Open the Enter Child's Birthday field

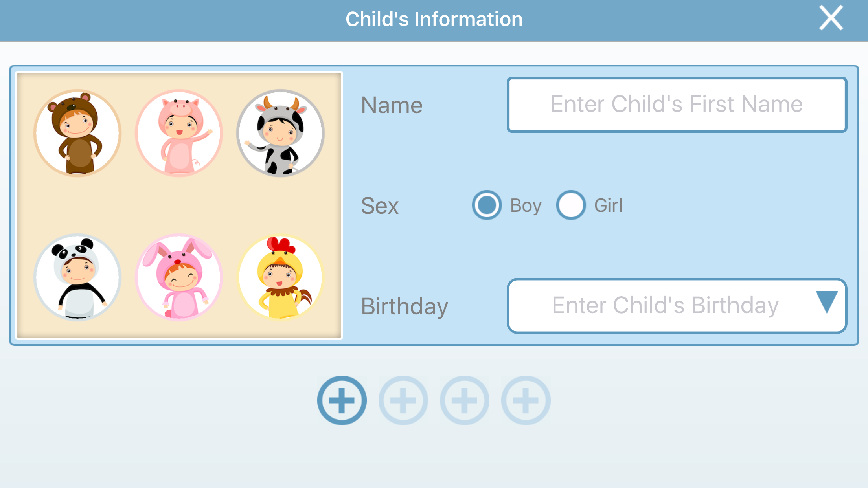(677, 306)
